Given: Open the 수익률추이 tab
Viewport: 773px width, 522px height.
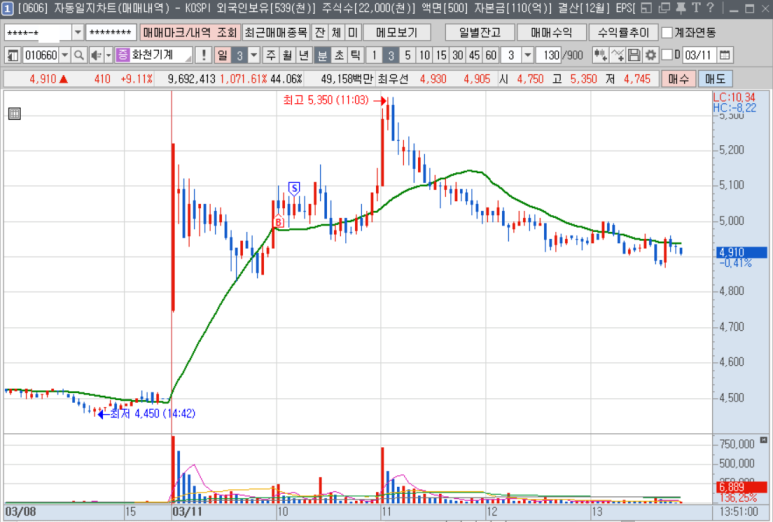Looking at the screenshot, I should coord(622,32).
